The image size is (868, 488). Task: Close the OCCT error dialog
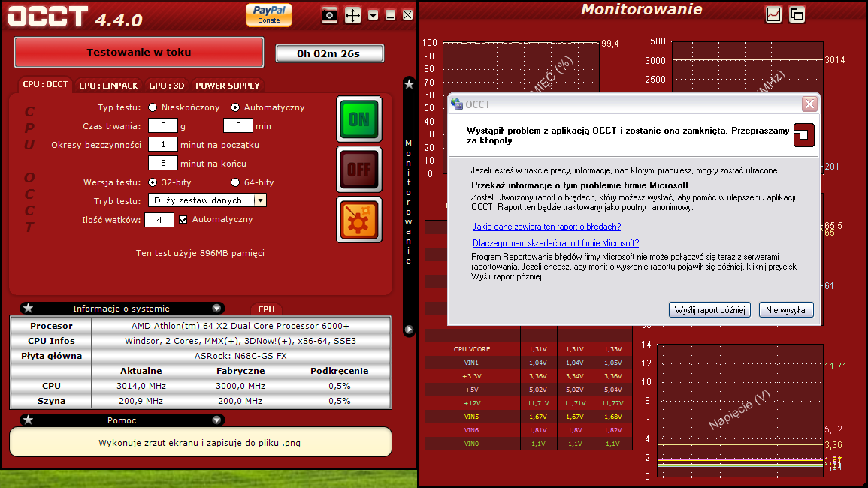point(809,104)
